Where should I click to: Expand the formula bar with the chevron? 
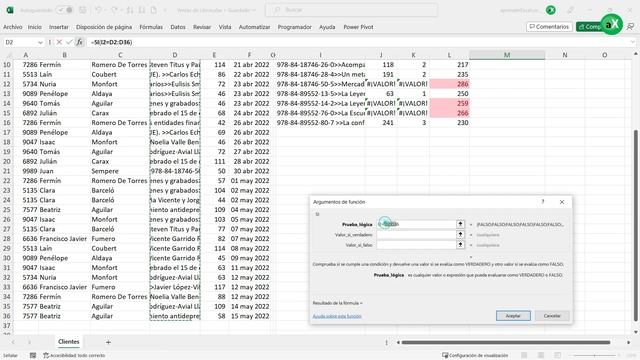(x=633, y=42)
